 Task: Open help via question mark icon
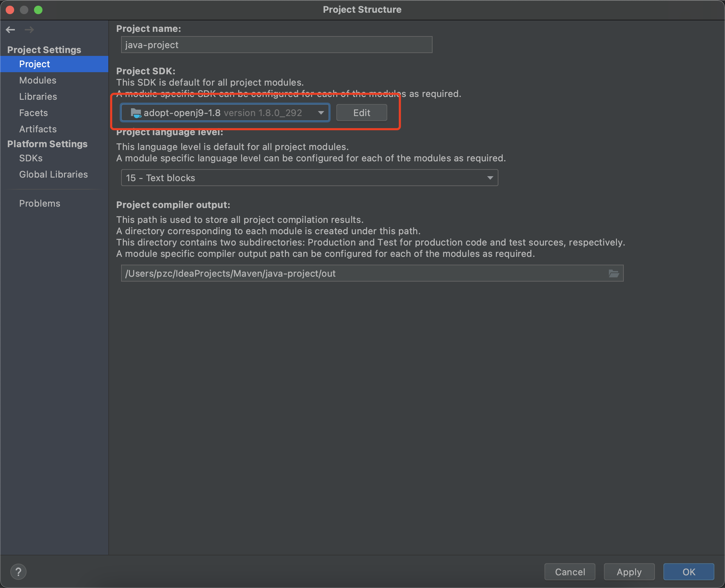tap(18, 571)
